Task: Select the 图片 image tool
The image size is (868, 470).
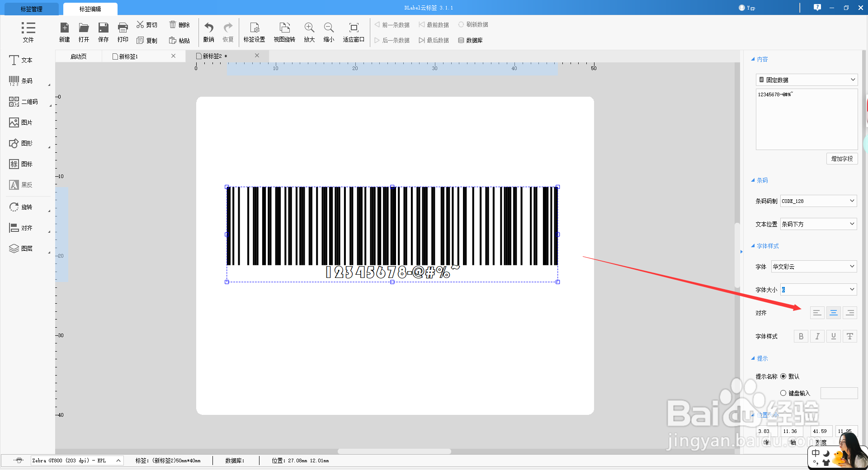Action: [x=21, y=122]
